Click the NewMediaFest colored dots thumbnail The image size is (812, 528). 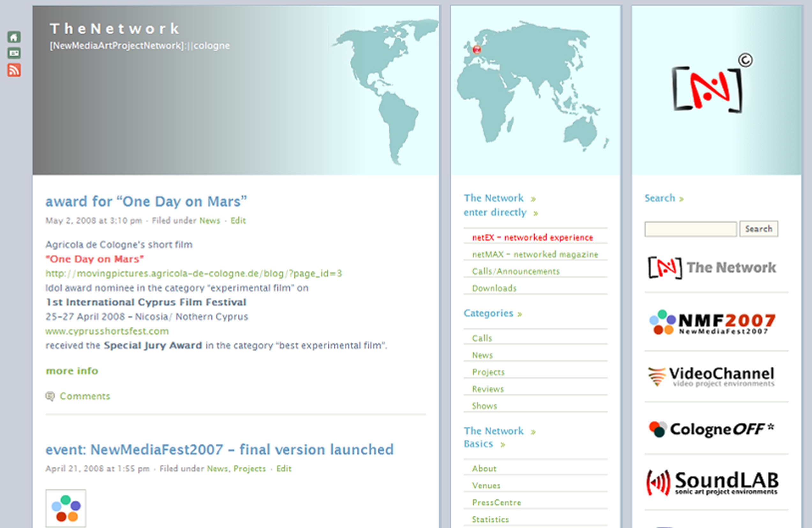[66, 508]
